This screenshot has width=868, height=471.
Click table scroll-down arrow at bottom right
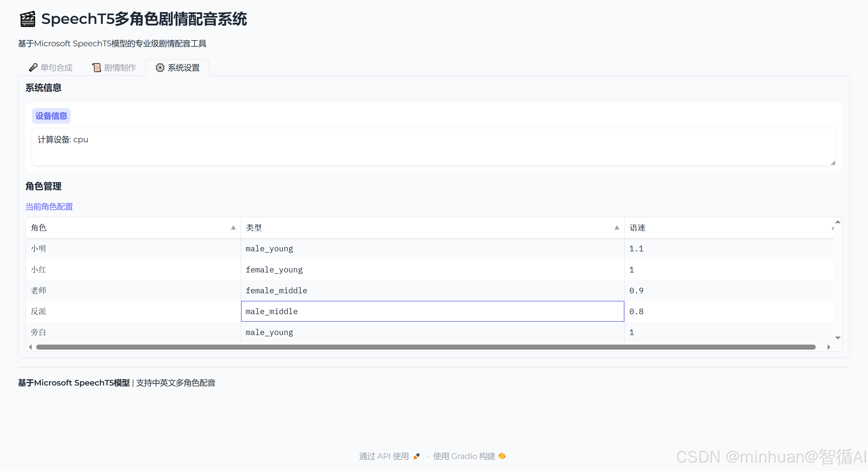(838, 338)
